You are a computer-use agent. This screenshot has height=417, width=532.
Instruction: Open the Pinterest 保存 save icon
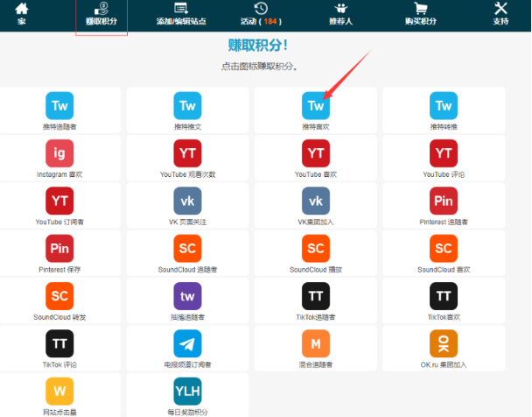(59, 249)
